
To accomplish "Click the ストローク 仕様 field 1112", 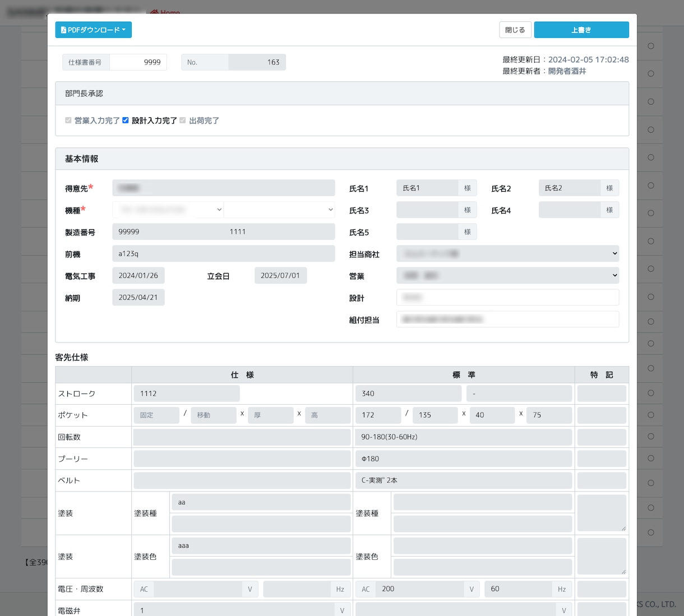I will pyautogui.click(x=187, y=393).
